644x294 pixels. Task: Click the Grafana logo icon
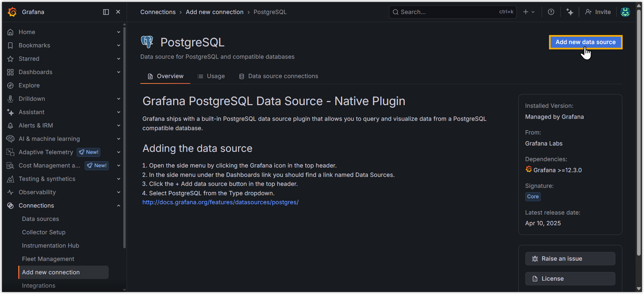click(12, 12)
